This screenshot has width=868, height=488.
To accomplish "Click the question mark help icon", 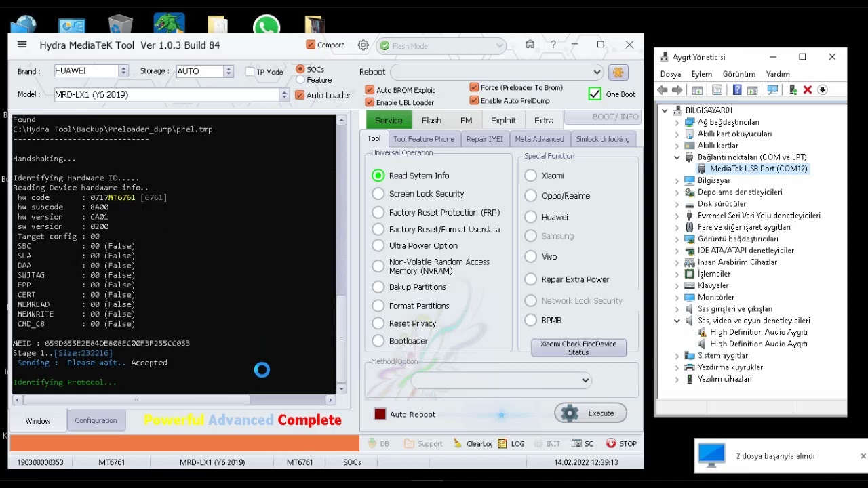I will [x=553, y=45].
